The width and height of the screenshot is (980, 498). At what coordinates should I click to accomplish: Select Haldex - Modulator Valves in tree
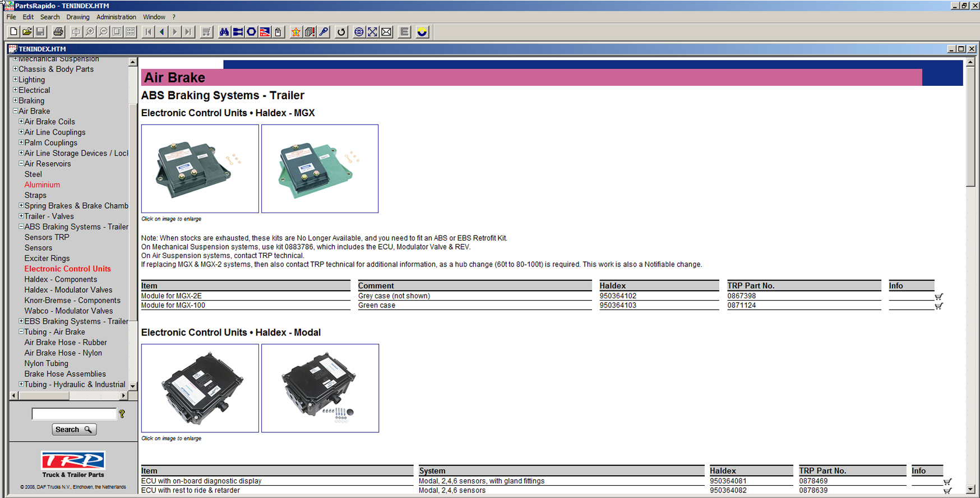coord(68,290)
